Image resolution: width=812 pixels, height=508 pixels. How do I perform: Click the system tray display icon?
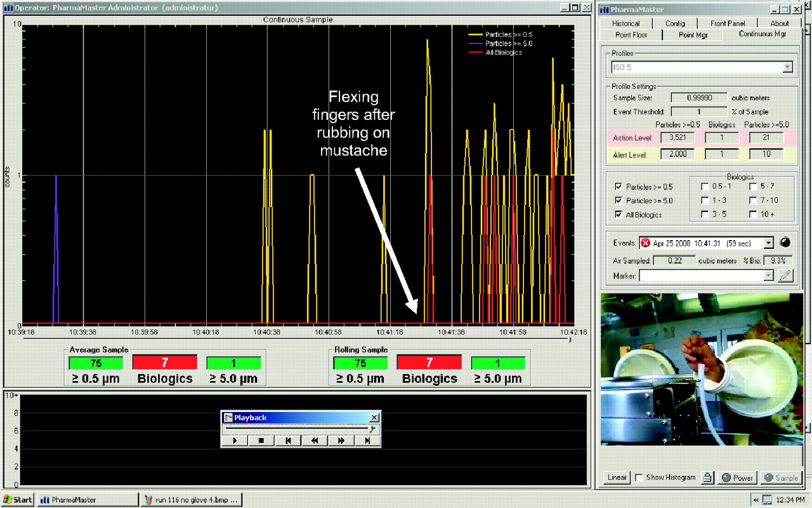[766, 499]
